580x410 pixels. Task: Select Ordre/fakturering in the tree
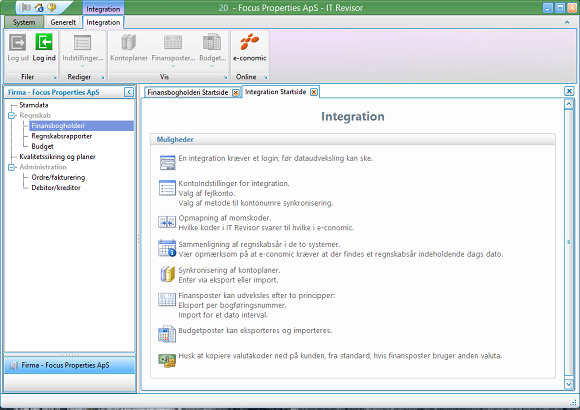58,178
